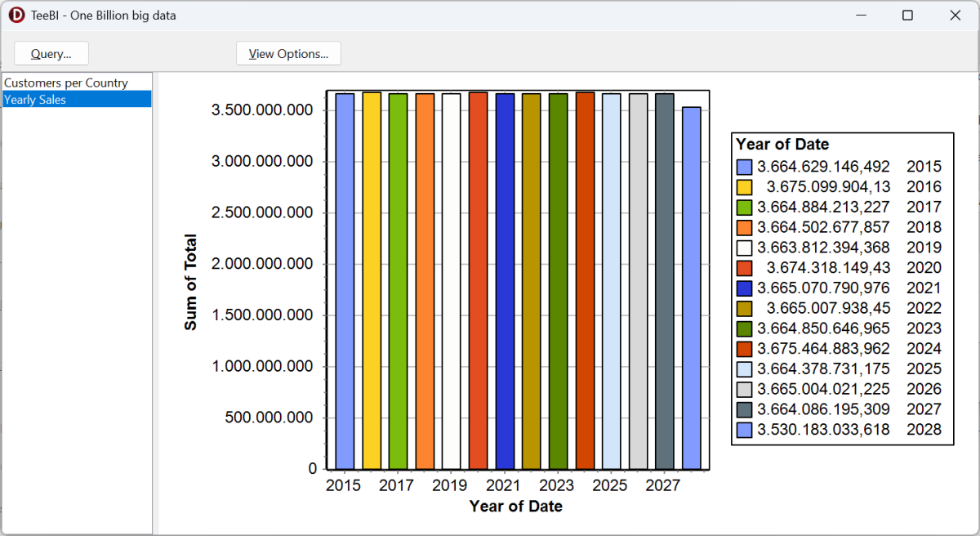
Task: Click the Sum of Total axis title
Action: 191,282
